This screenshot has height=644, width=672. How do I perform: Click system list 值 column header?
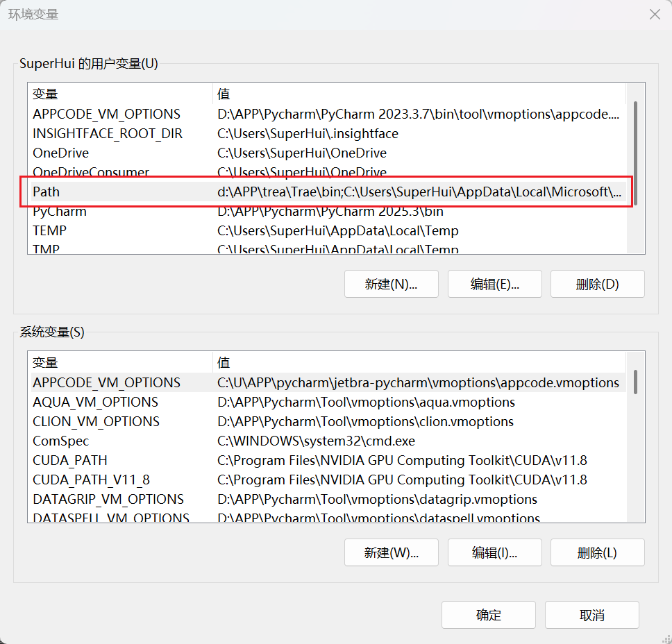point(419,362)
